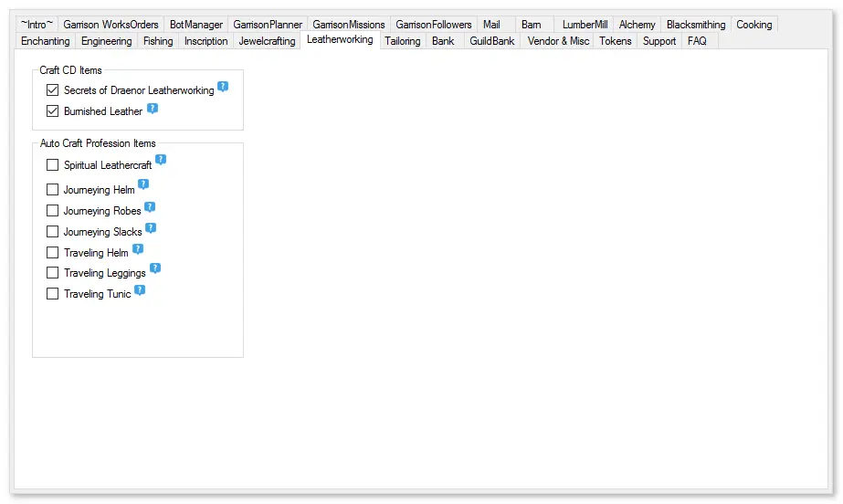The image size is (843, 504).
Task: Click the active Leatherworking tab
Action: tap(340, 40)
